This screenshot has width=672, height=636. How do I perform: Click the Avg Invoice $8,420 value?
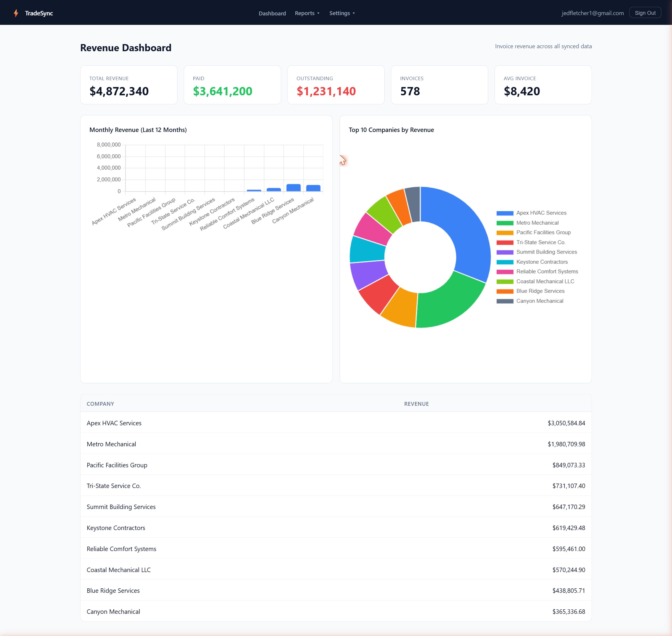(x=522, y=91)
